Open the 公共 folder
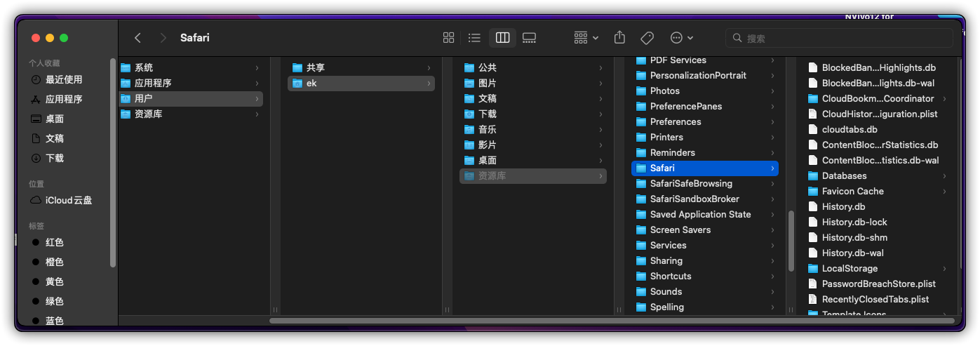Screen dimensions: 980x346 [533, 67]
